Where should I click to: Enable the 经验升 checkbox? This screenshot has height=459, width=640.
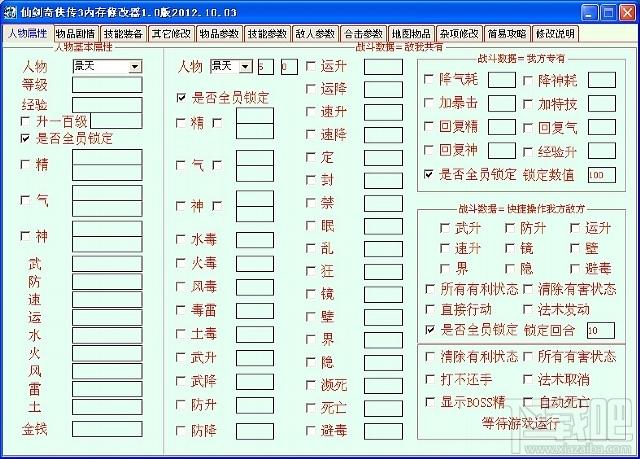pyautogui.click(x=528, y=152)
